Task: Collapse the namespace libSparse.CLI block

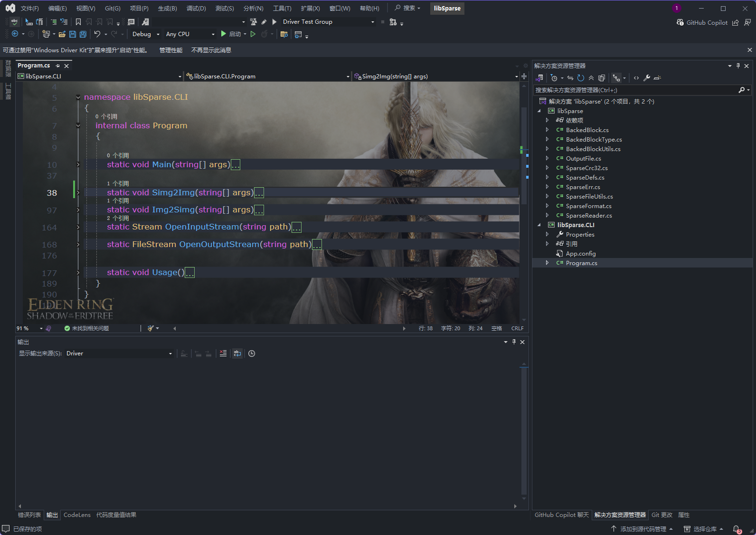Action: point(78,97)
